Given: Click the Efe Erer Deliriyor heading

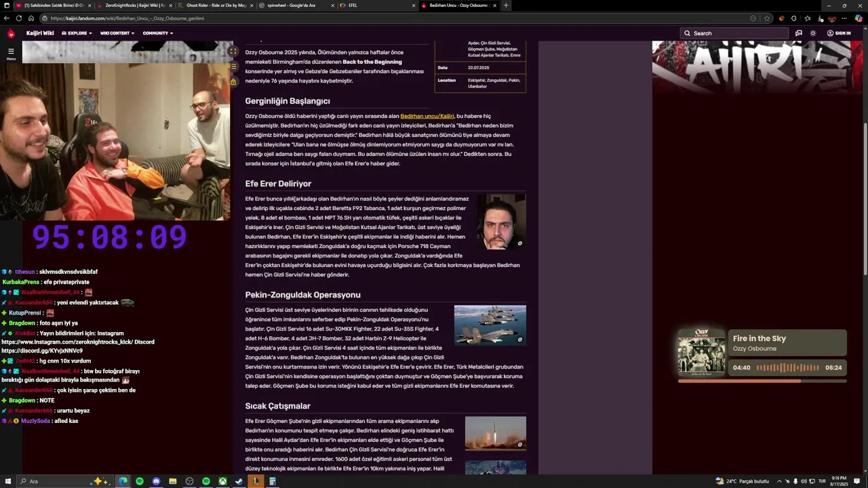Looking at the screenshot, I should pos(278,184).
